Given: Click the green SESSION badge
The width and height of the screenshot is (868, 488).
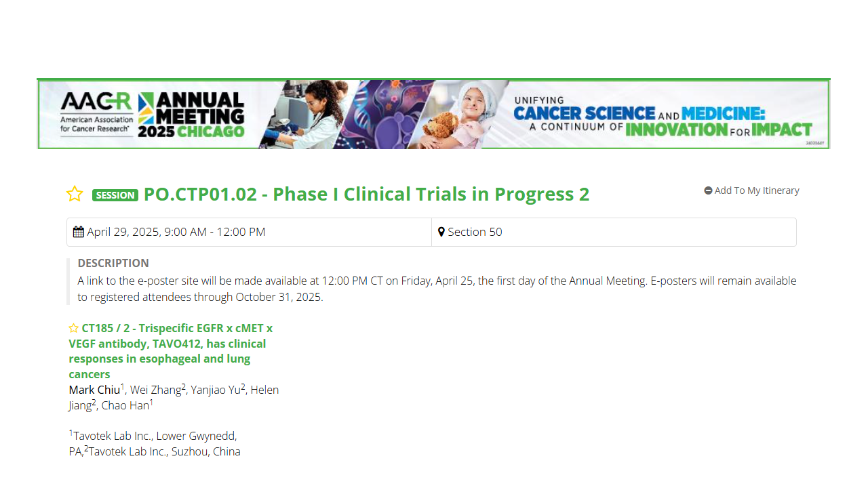Looking at the screenshot, I should click(x=115, y=195).
